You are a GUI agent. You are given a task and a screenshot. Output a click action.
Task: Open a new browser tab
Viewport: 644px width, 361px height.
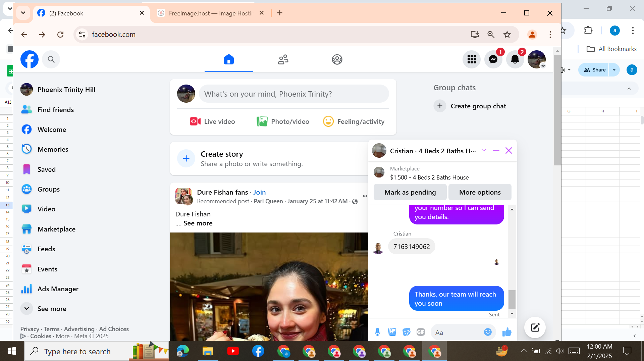click(x=280, y=13)
